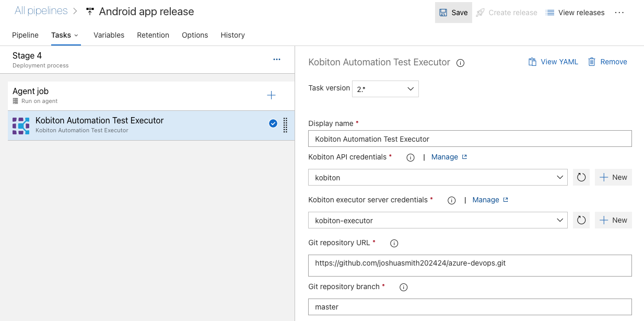Viewport: 644px width, 321px height.
Task: Click the Save disk icon
Action: coord(443,13)
